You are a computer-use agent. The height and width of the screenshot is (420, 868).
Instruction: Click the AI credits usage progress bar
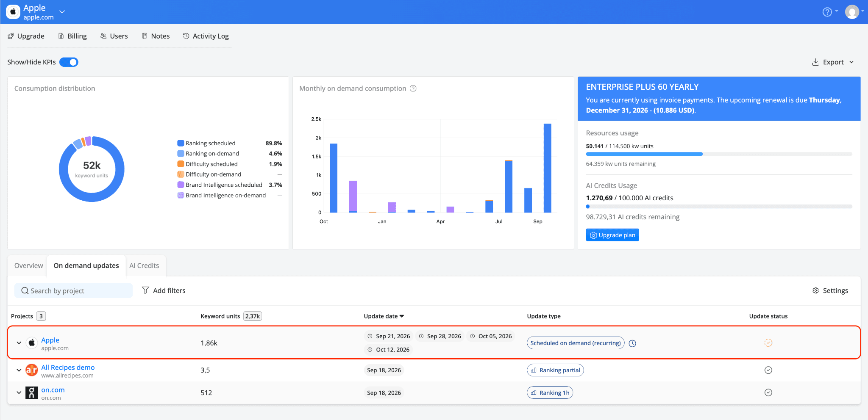coord(719,207)
